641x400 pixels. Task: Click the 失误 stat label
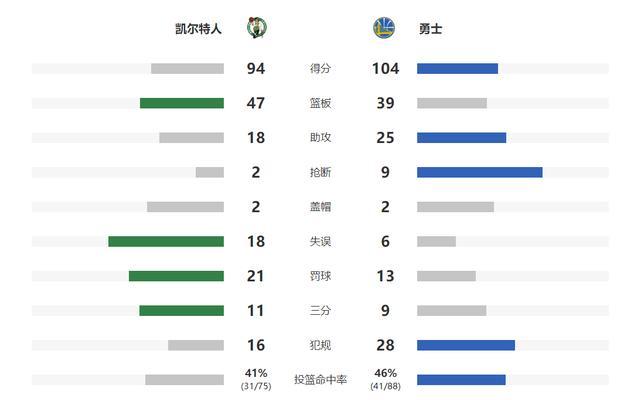pyautogui.click(x=320, y=241)
